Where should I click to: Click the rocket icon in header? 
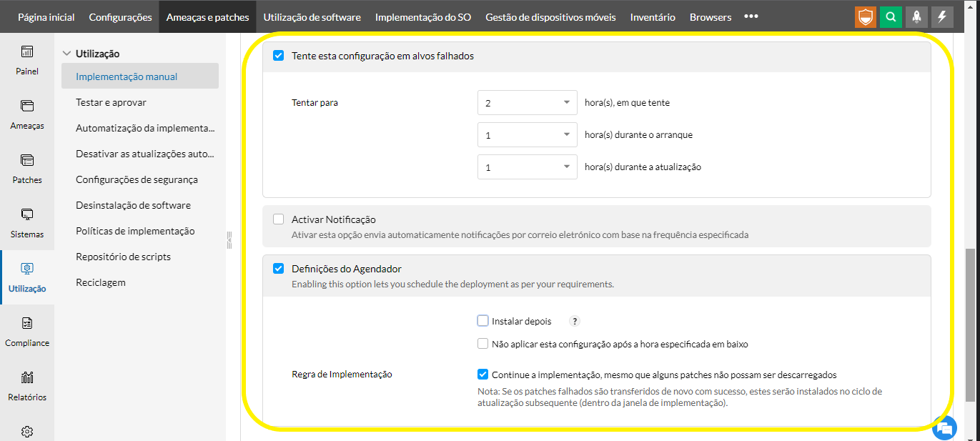pos(916,17)
